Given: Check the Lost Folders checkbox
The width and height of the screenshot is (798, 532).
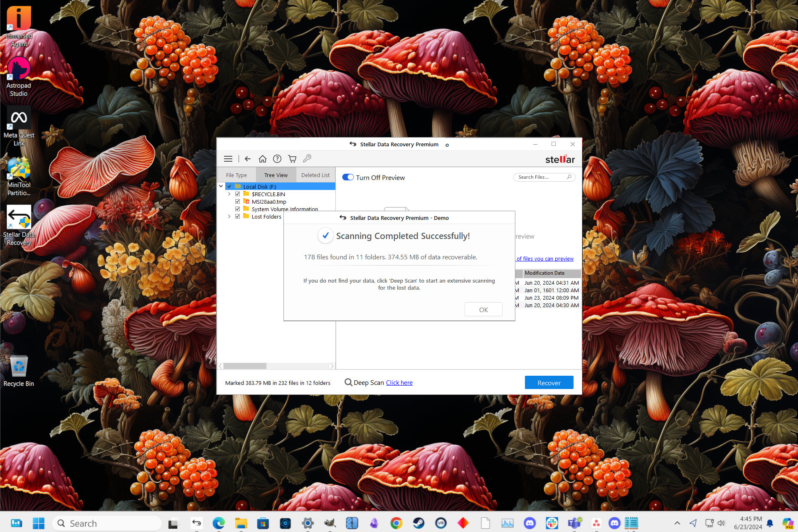Looking at the screenshot, I should click(237, 217).
